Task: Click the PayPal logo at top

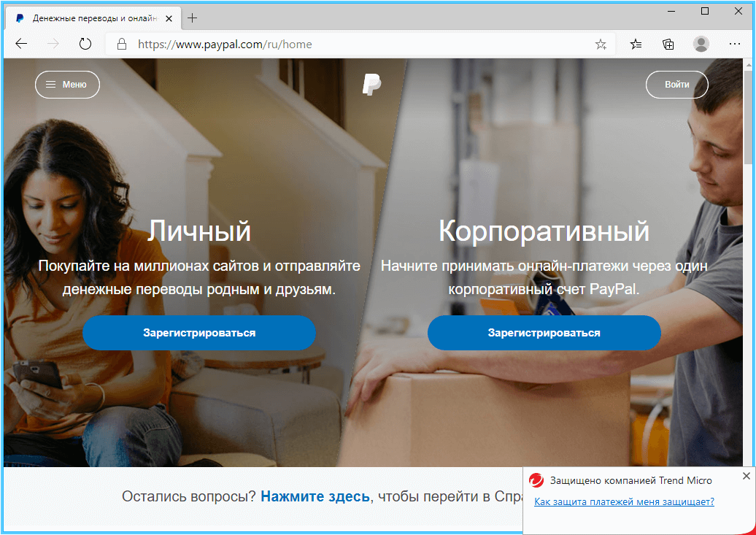Action: tap(371, 85)
